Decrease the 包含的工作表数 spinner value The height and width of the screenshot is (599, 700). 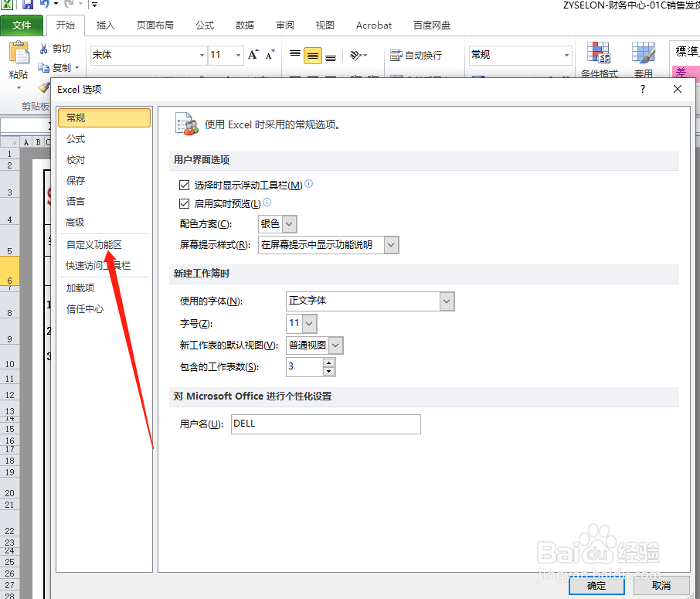[328, 371]
